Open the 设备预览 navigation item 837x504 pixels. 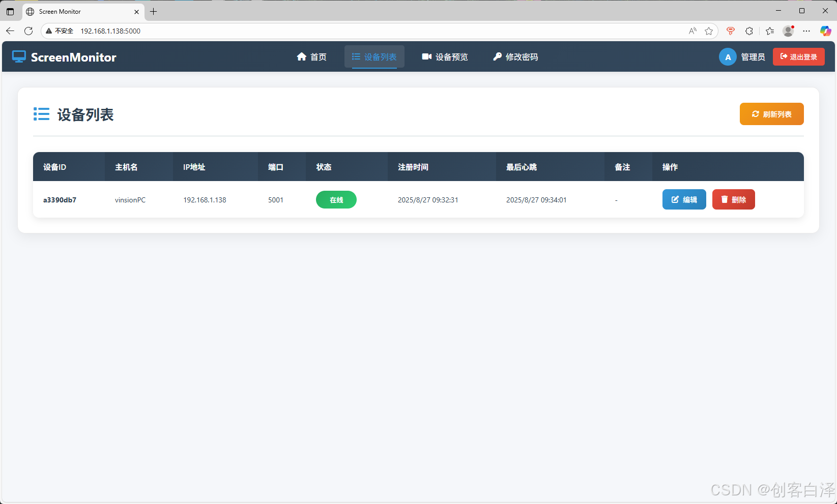445,56
